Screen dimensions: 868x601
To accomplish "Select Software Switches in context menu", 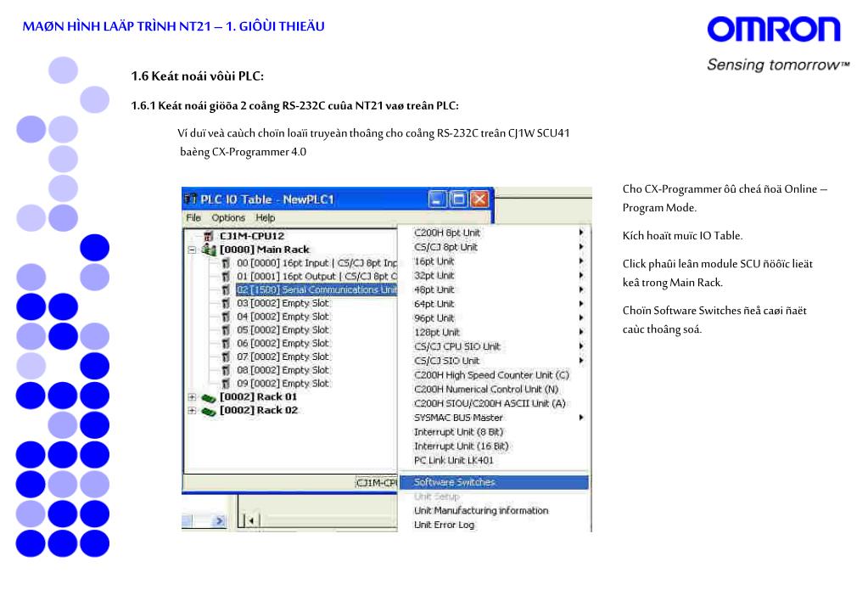I will 495,482.
